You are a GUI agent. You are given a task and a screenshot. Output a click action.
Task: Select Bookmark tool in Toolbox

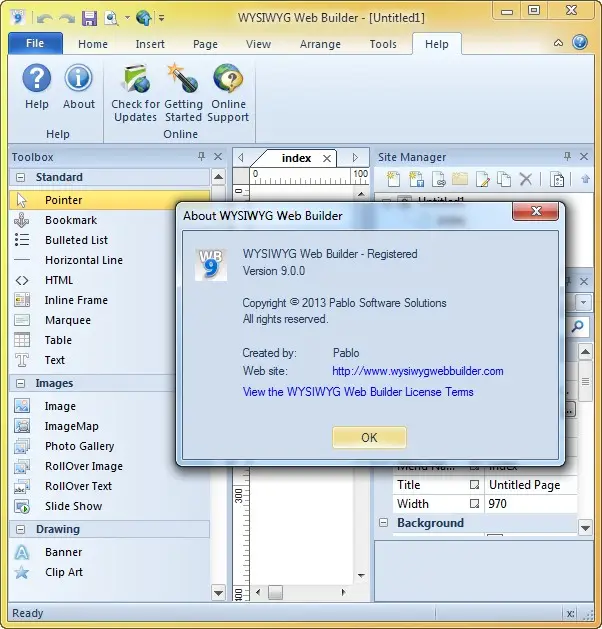click(x=71, y=220)
